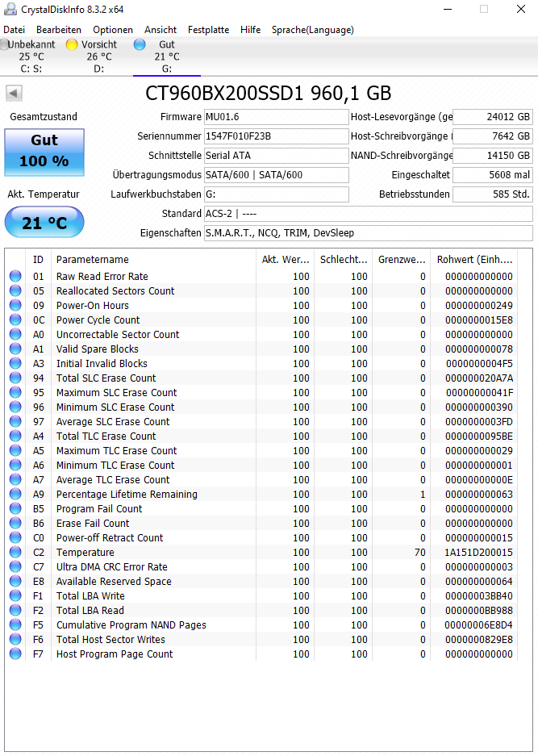Click the CrystalDiskInfo app icon in title bar

(10, 9)
